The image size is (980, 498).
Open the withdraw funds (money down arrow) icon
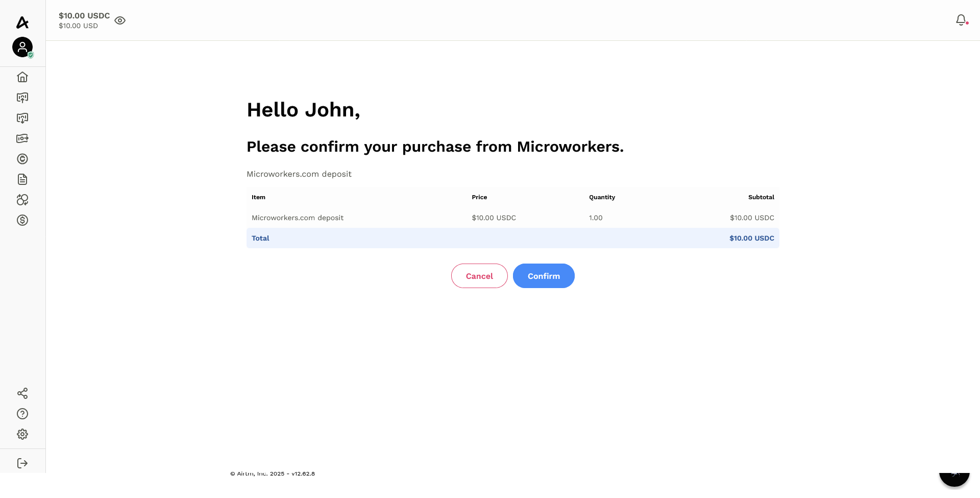click(22, 118)
